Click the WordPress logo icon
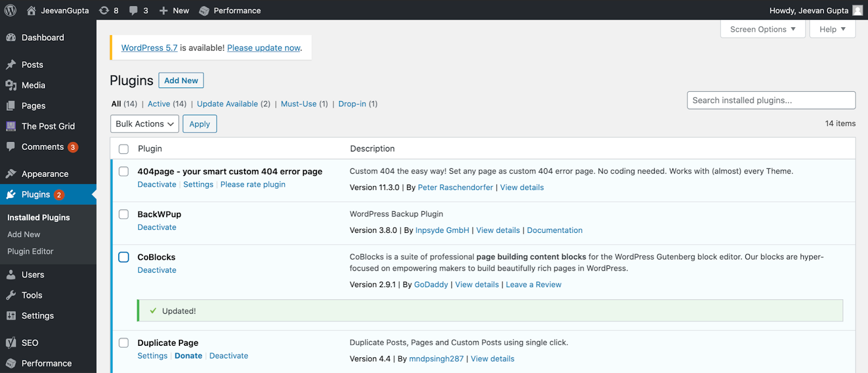This screenshot has width=868, height=373. click(x=10, y=10)
